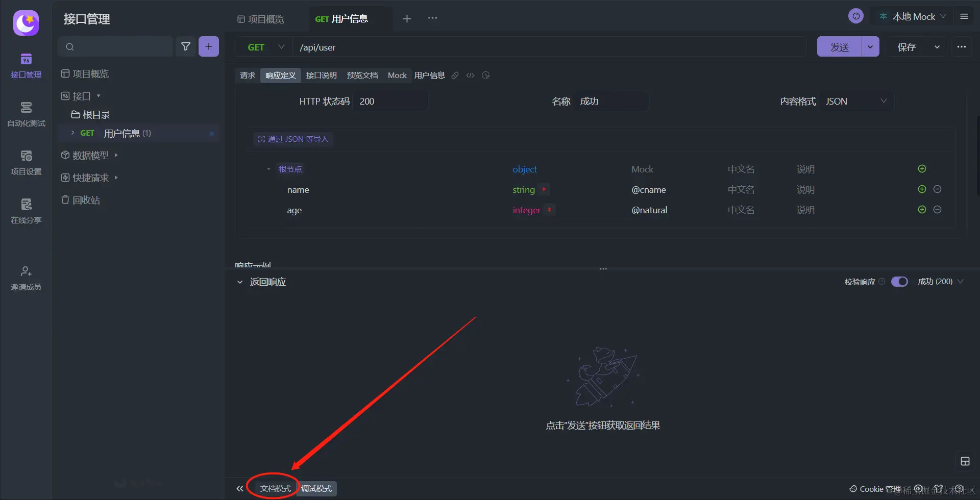Click the /api/user URL field
This screenshot has height=500, width=980.
point(549,47)
